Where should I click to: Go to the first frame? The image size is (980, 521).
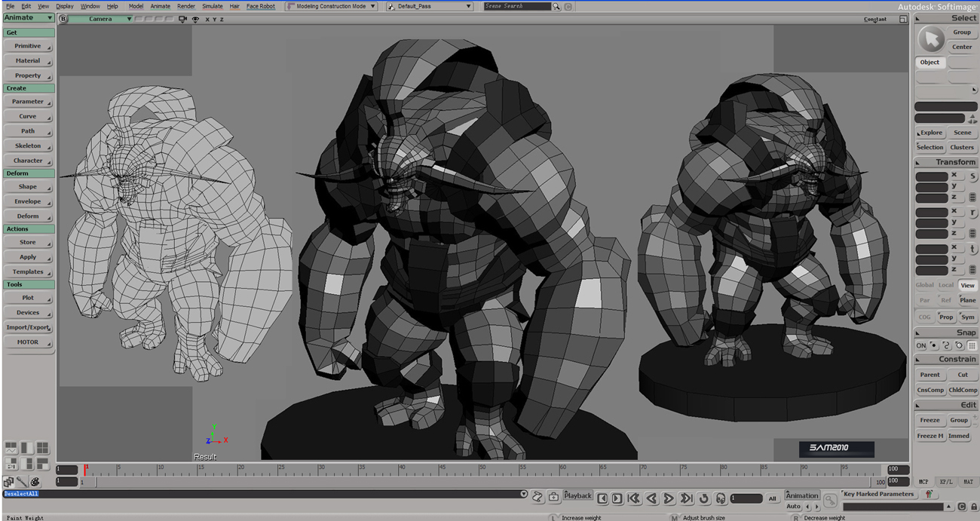coord(633,498)
